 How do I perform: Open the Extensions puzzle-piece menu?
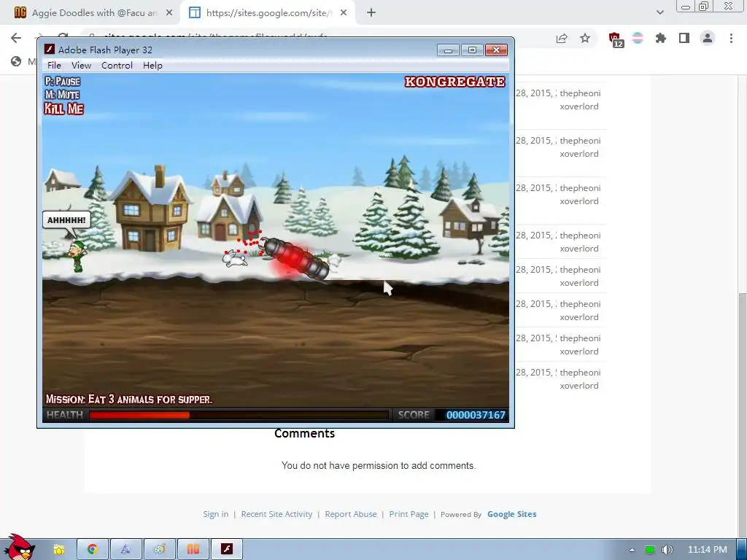click(661, 39)
